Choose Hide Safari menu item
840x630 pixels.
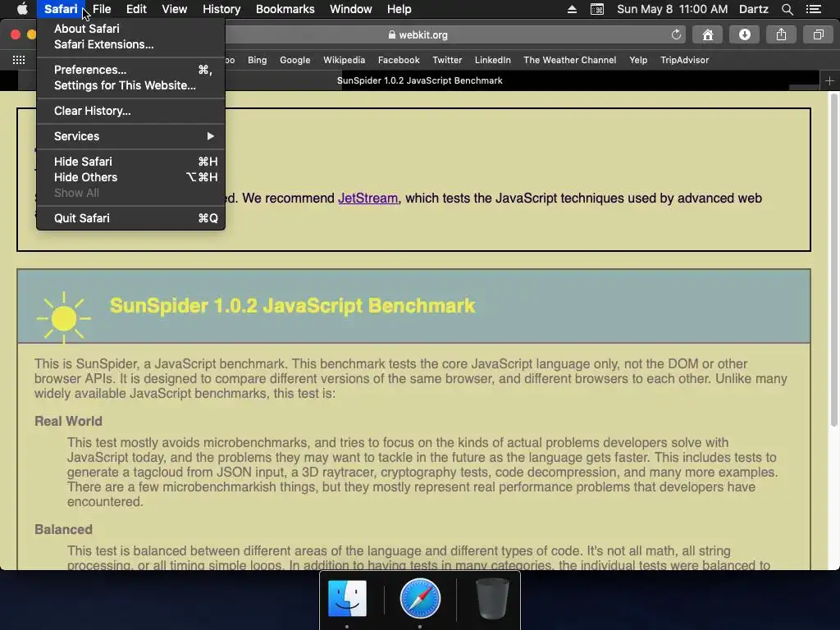pyautogui.click(x=130, y=162)
